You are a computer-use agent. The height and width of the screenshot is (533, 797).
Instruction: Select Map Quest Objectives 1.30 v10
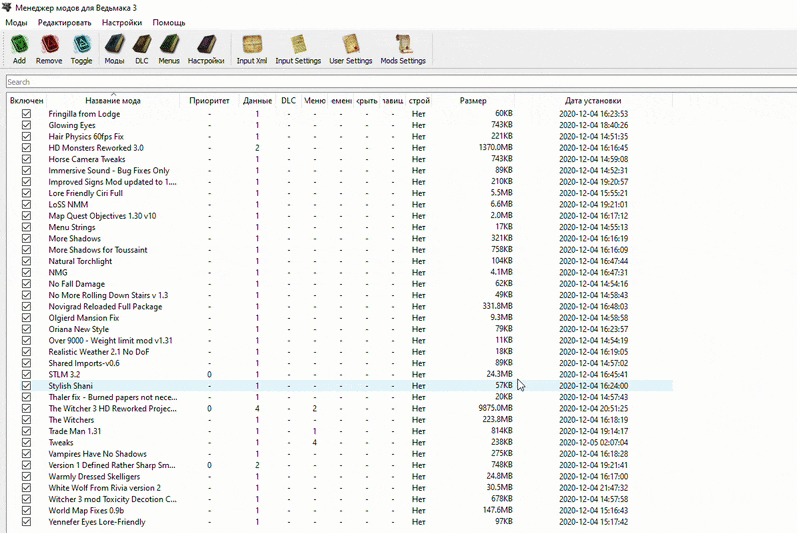[102, 216]
